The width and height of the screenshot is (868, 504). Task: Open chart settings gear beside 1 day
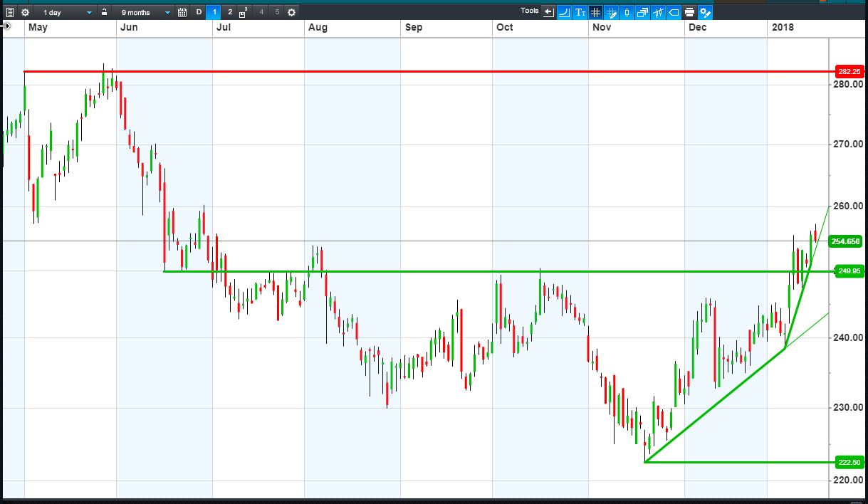(x=25, y=12)
